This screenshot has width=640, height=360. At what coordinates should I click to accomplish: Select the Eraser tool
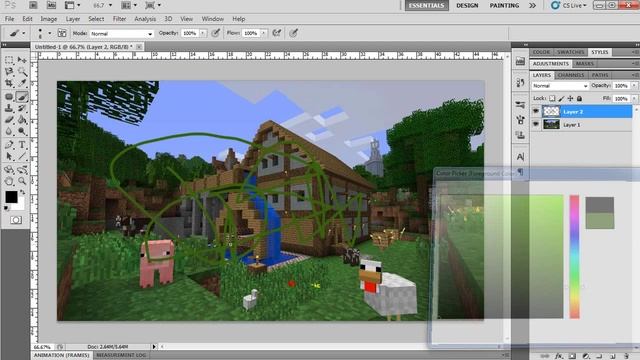[9, 120]
